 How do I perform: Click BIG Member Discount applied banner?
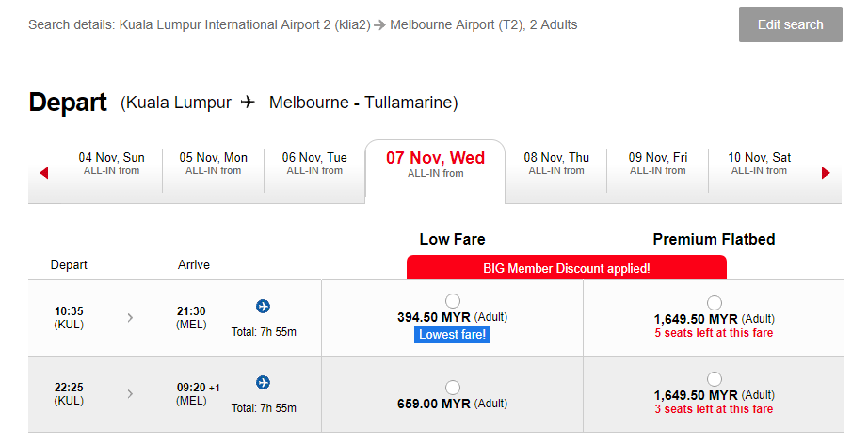coord(566,268)
